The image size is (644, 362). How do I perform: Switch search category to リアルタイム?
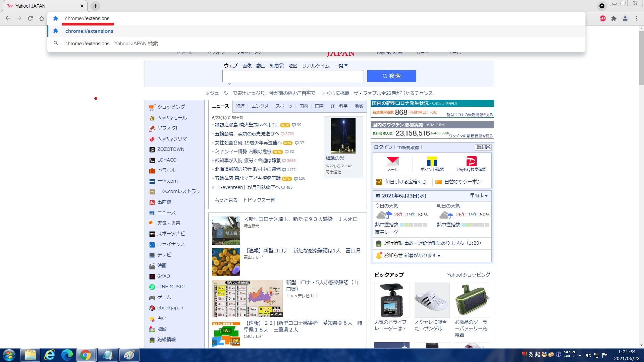click(x=316, y=66)
